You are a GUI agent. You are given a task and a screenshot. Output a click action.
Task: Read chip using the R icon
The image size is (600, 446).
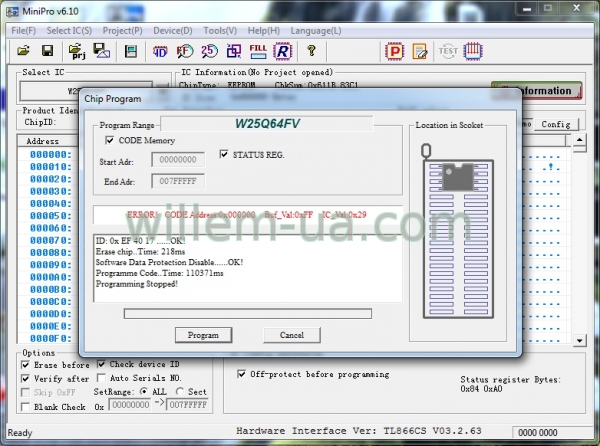click(x=283, y=51)
